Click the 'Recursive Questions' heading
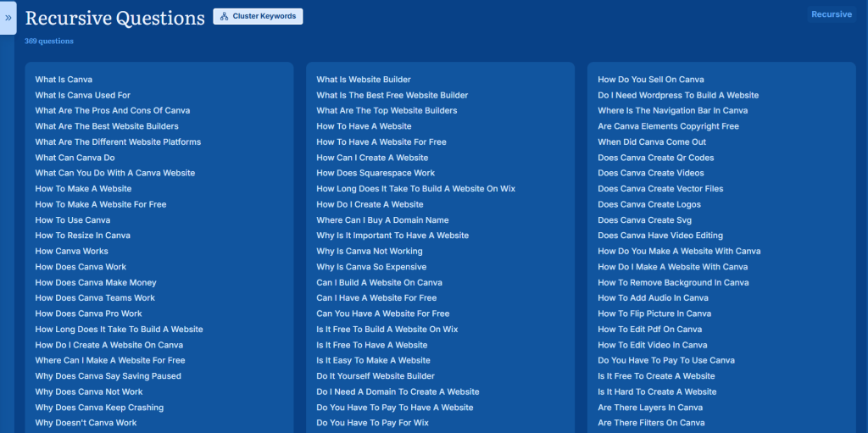The image size is (868, 433). point(115,18)
